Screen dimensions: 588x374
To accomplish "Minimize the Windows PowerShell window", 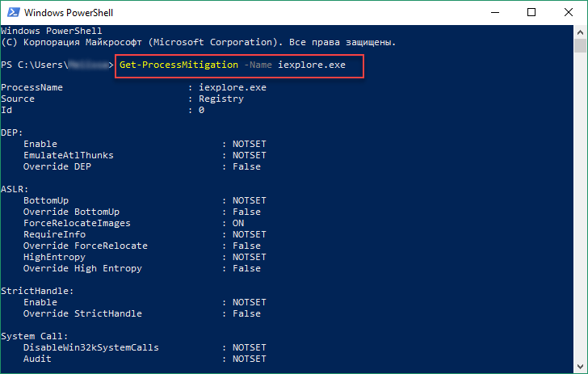I will (494, 12).
